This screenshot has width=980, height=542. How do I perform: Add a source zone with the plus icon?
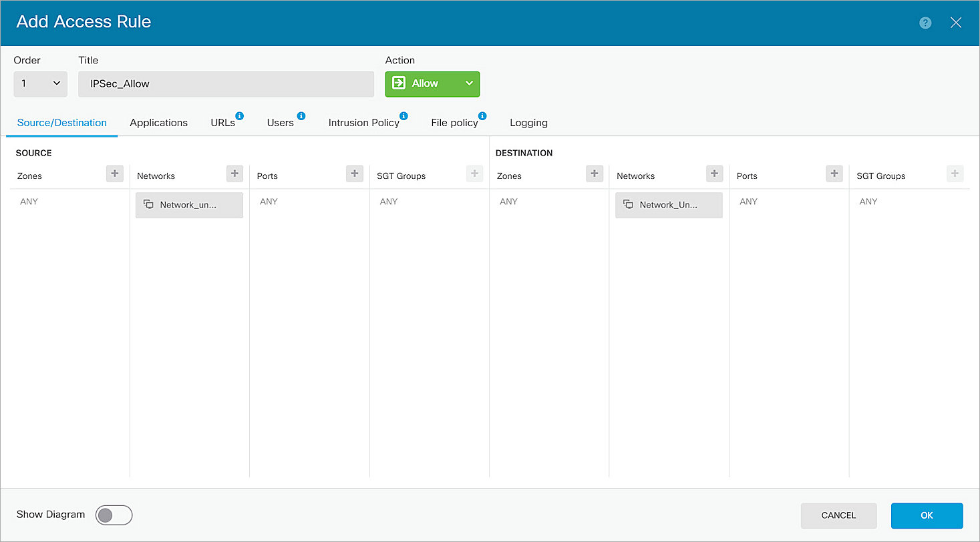click(x=114, y=174)
